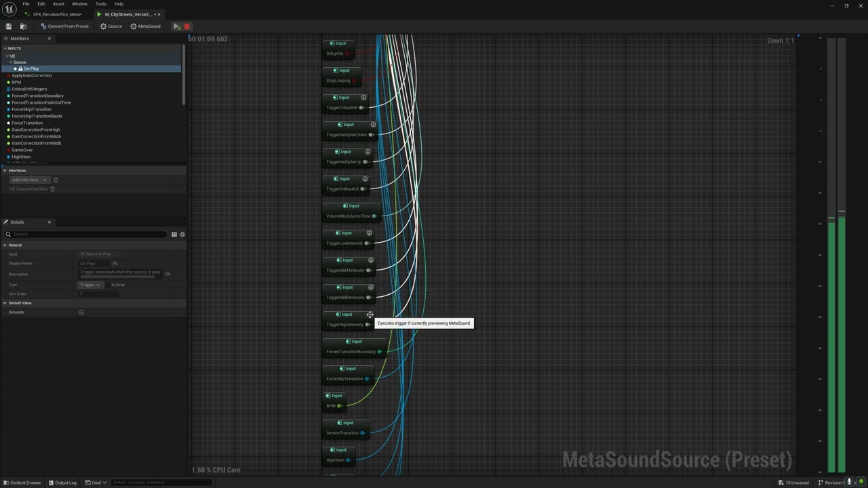Execute TriggerHighIntensity node trigger
This screenshot has height=488, width=868.
tap(370, 314)
